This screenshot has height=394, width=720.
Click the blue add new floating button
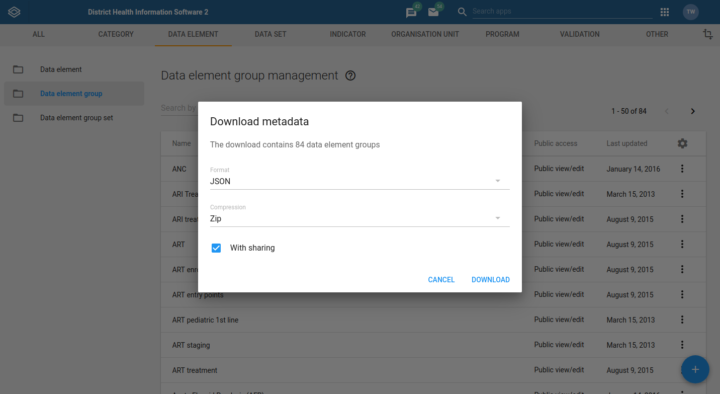pos(695,369)
